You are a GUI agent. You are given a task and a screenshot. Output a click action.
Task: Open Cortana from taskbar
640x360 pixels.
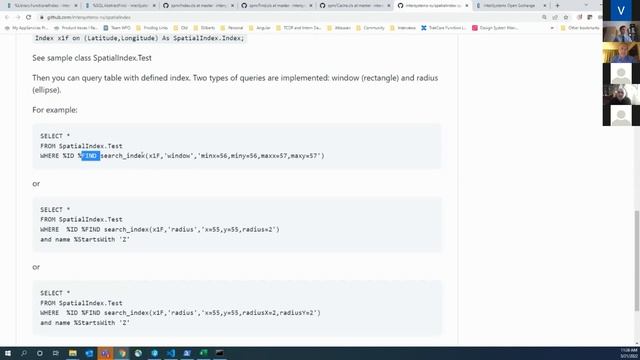40,353
